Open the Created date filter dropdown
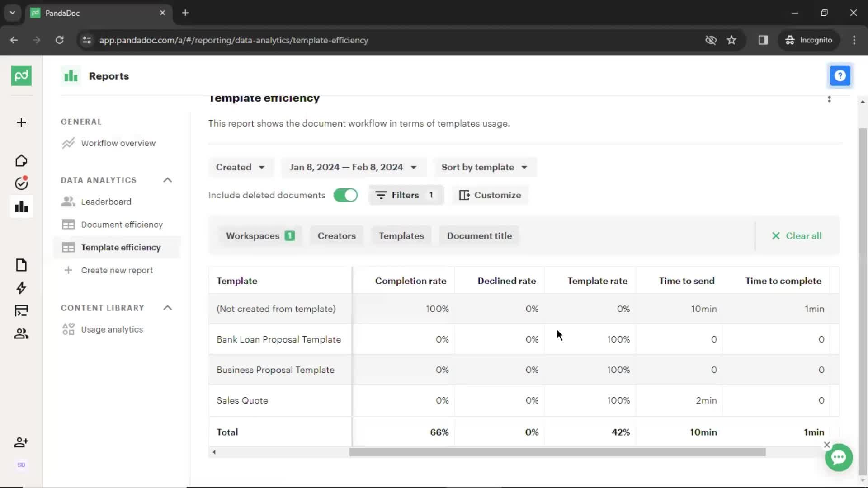Screen dimensions: 868x488 238,167
